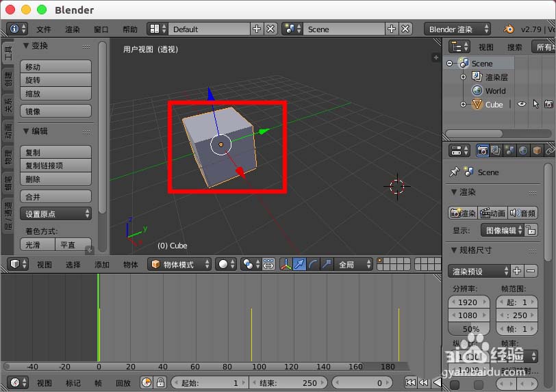Open the 窗口 menu
Image resolution: width=556 pixels, height=392 pixels.
tap(101, 29)
